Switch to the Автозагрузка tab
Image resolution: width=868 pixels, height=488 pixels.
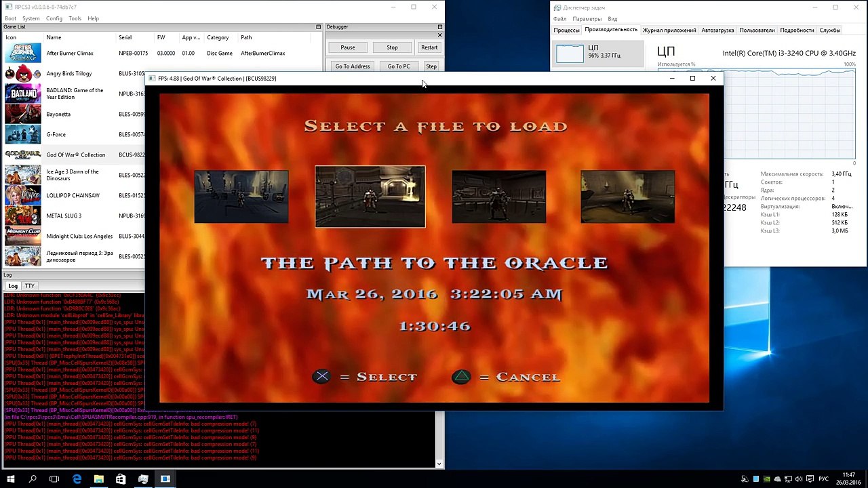717,30
